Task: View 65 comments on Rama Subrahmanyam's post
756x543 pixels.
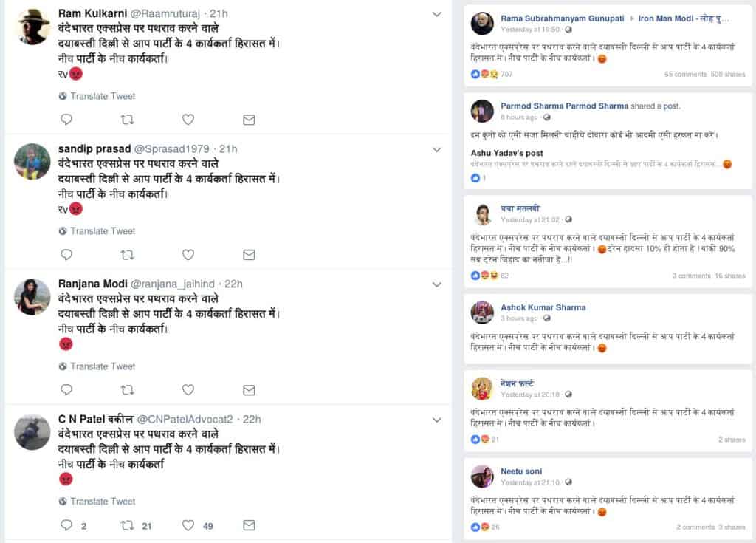Action: click(x=685, y=74)
